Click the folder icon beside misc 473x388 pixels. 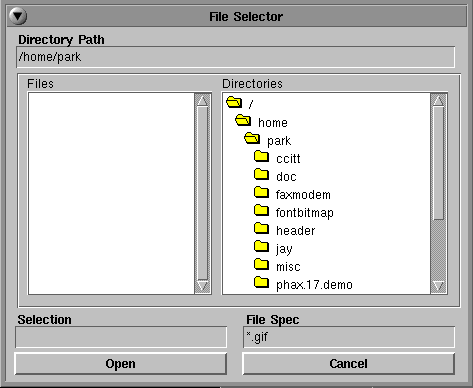[261, 264]
